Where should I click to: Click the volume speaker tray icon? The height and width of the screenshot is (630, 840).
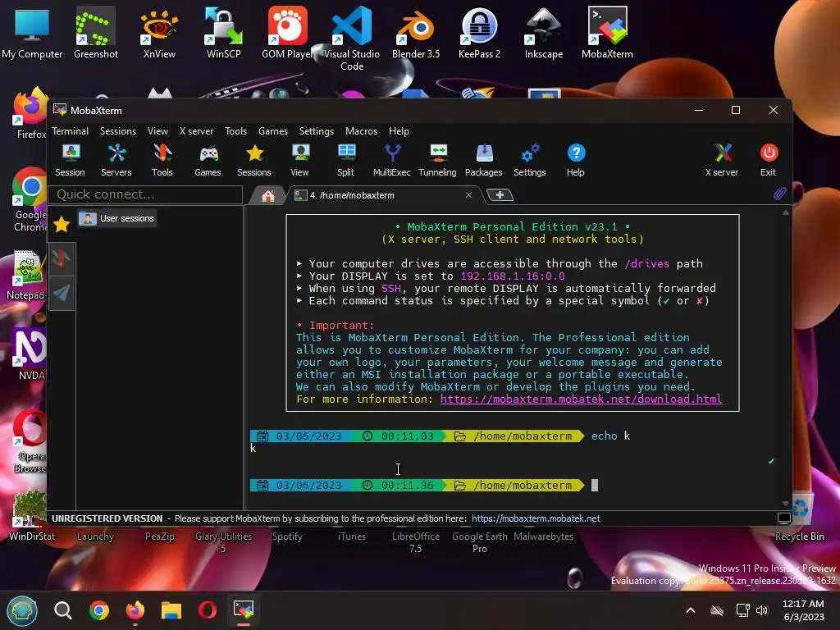pos(762,610)
